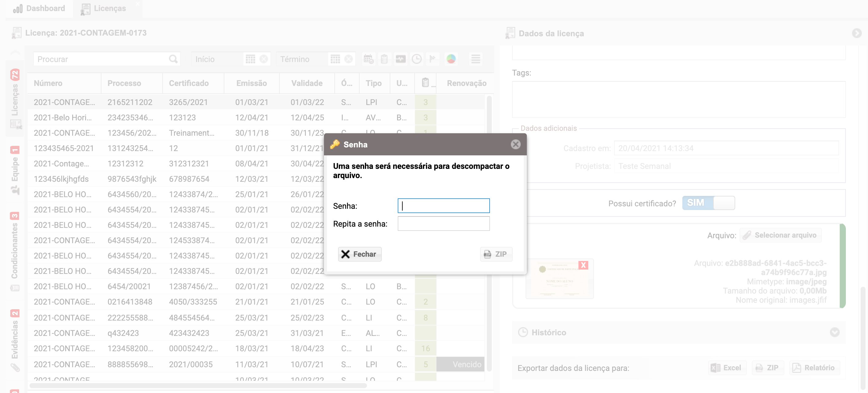
Task: Open the Início date calendar picker
Action: 251,59
